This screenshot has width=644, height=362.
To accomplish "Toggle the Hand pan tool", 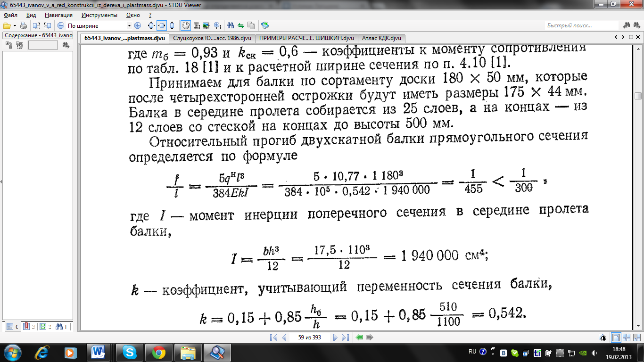I will coord(186,25).
